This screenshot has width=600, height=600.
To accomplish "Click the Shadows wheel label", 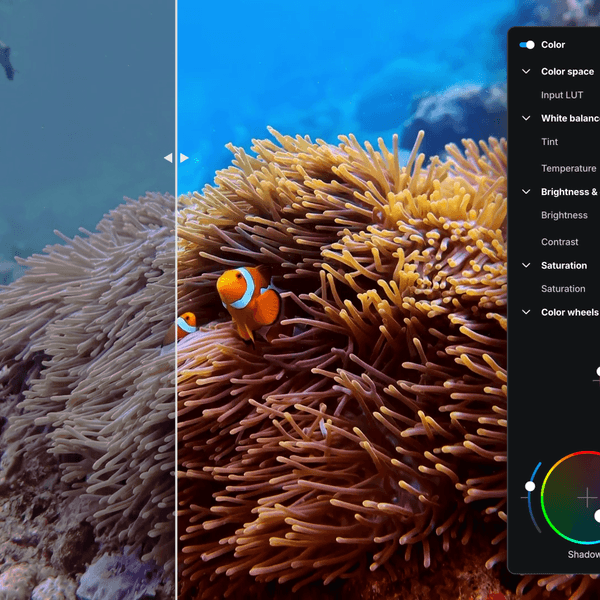I will tap(584, 554).
